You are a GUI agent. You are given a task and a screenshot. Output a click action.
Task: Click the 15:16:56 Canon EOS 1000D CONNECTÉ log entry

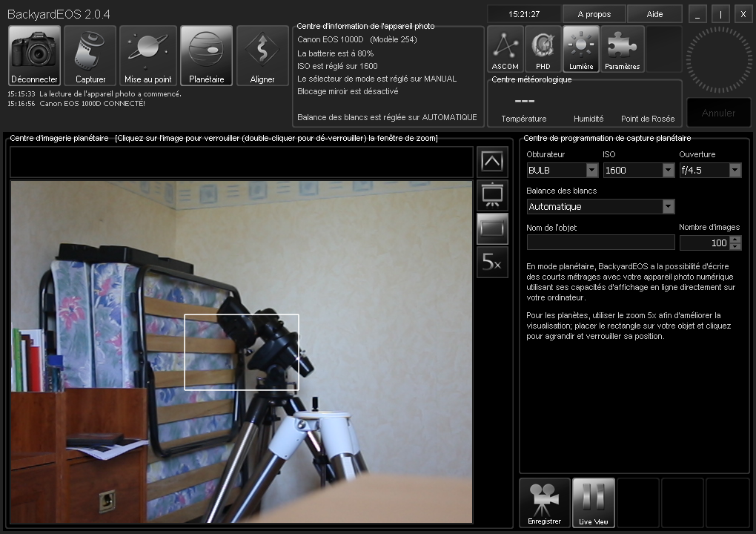tap(76, 103)
